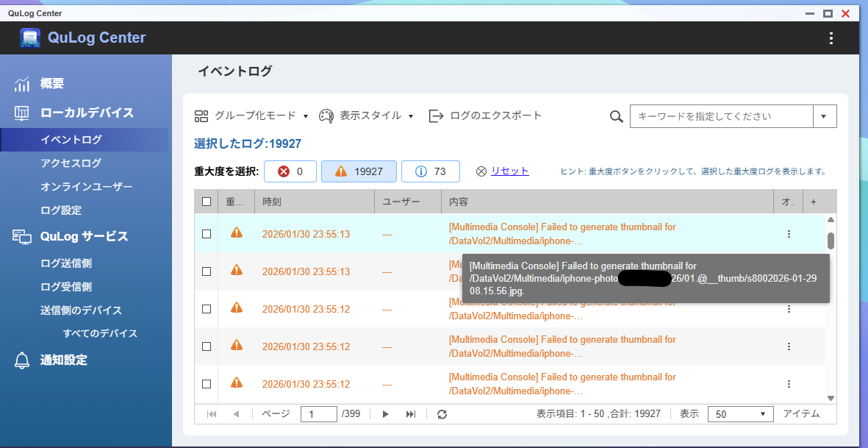Image resolution: width=868 pixels, height=448 pixels.
Task: Click the search magnifier icon
Action: (x=617, y=116)
